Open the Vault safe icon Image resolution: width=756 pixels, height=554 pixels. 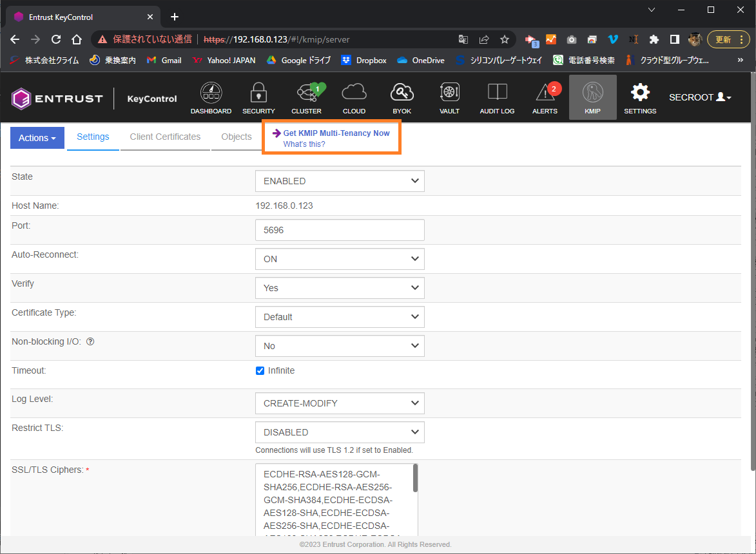[449, 93]
